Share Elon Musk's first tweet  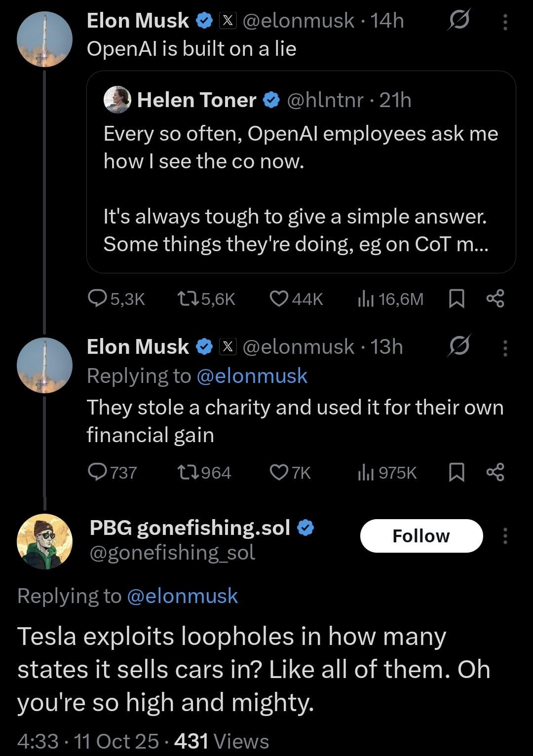click(495, 299)
